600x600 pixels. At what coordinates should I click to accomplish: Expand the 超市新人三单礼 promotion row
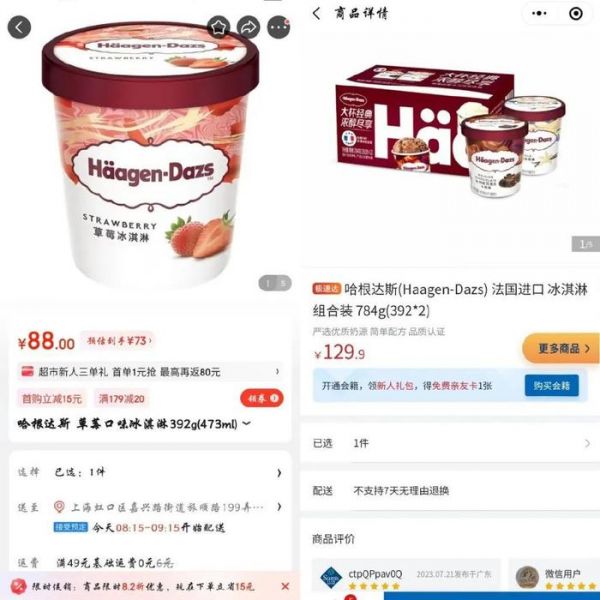tap(150, 372)
